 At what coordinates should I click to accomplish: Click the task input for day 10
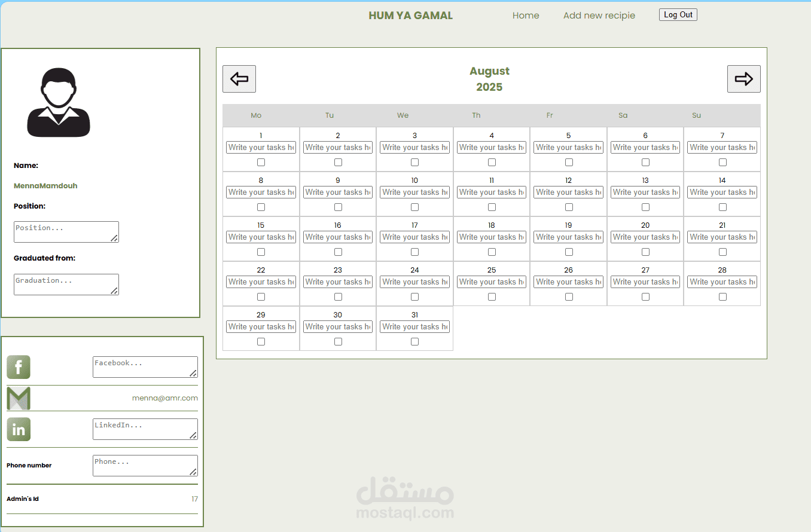pyautogui.click(x=414, y=192)
